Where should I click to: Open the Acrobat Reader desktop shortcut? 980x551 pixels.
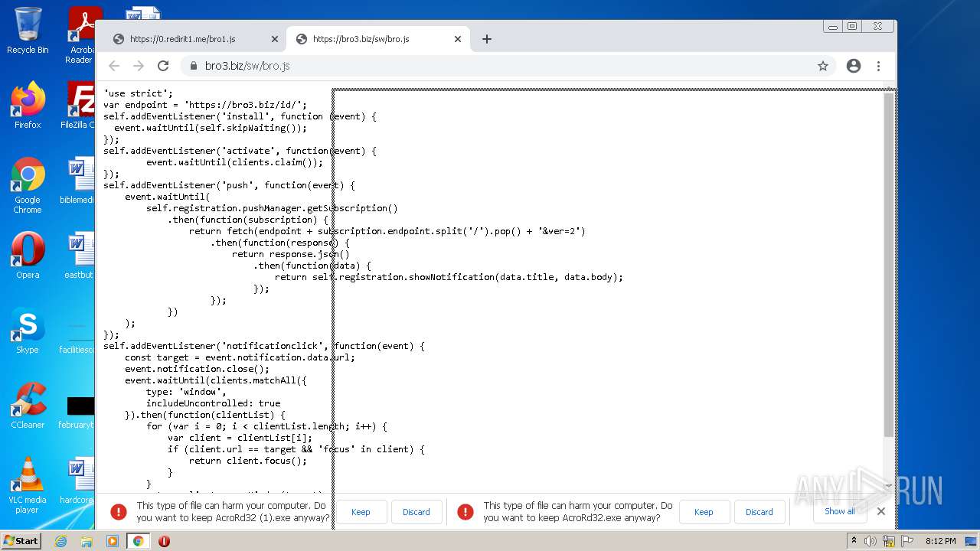pos(80,35)
